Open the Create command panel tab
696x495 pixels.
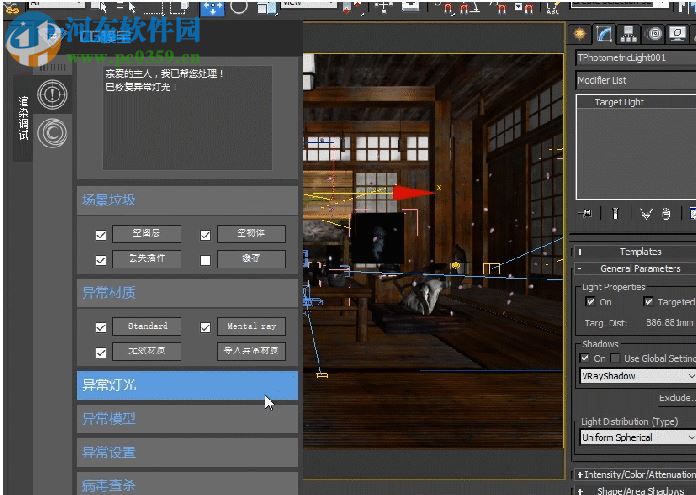580,34
